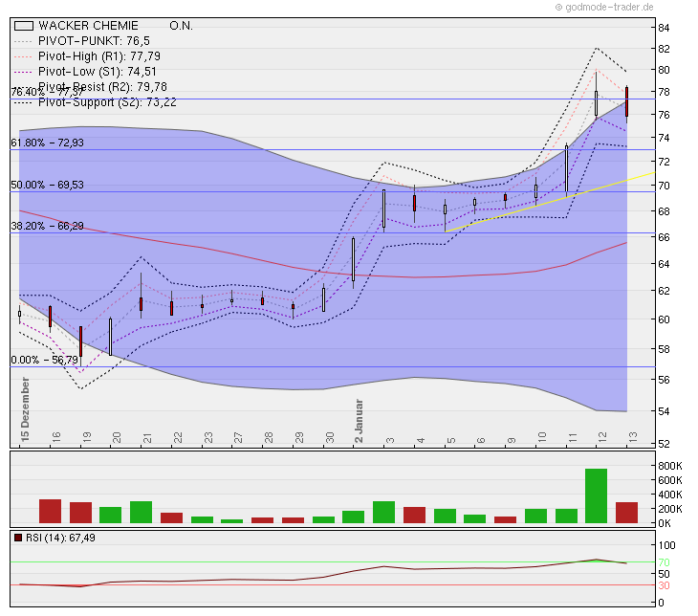
Task: Click the 0.00% - 56,79 Fibonacci label
Action: pos(45,360)
